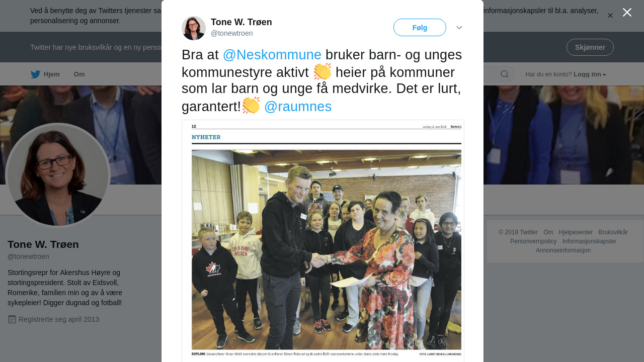Go to the Hjem tab
Screen dimensions: 644x362
[x=45, y=74]
